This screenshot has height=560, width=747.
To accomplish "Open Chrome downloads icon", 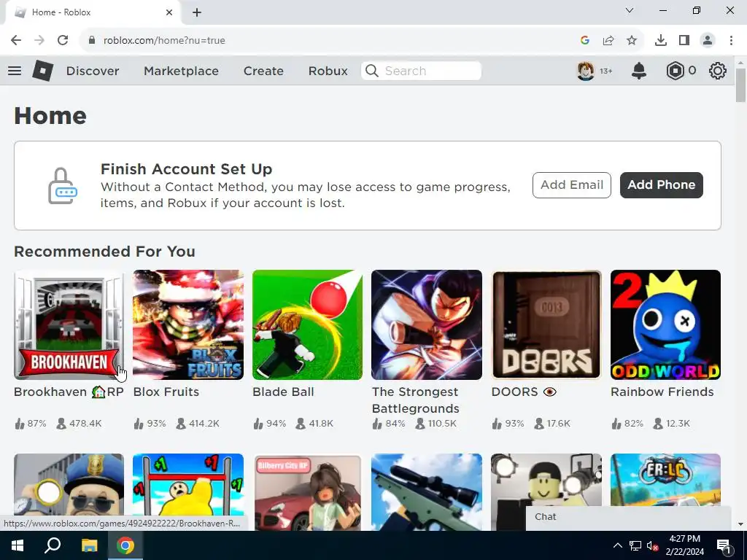I will [661, 41].
